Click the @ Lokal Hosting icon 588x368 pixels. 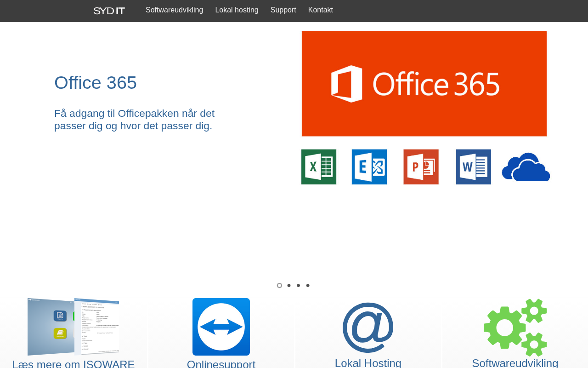(x=368, y=328)
